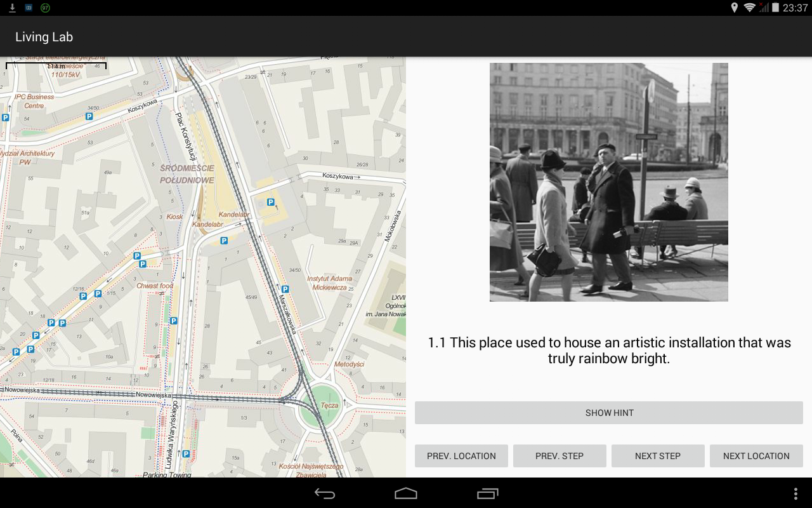Tap the Wi-Fi icon in the status bar
The image size is (812, 508).
click(749, 8)
